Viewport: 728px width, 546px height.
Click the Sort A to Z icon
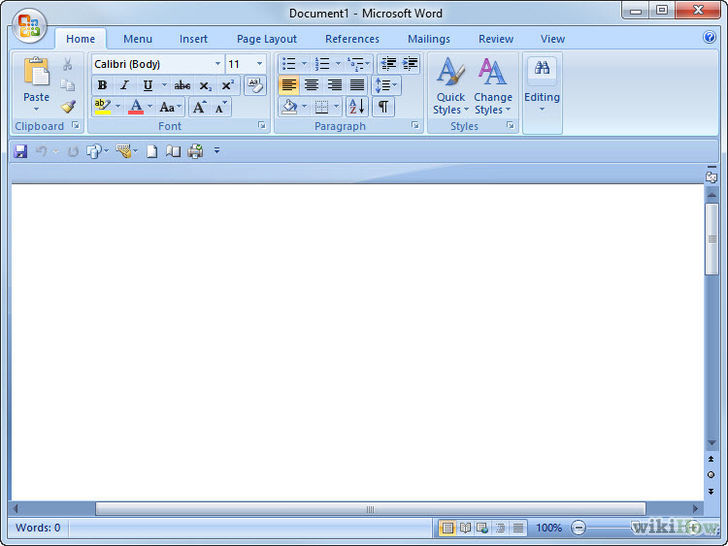tap(357, 107)
